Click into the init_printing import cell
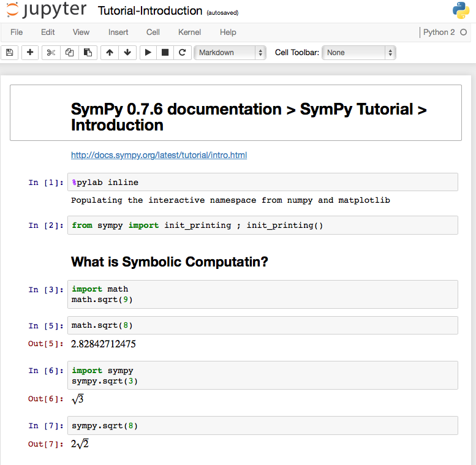This screenshot has width=476, height=465. (263, 225)
